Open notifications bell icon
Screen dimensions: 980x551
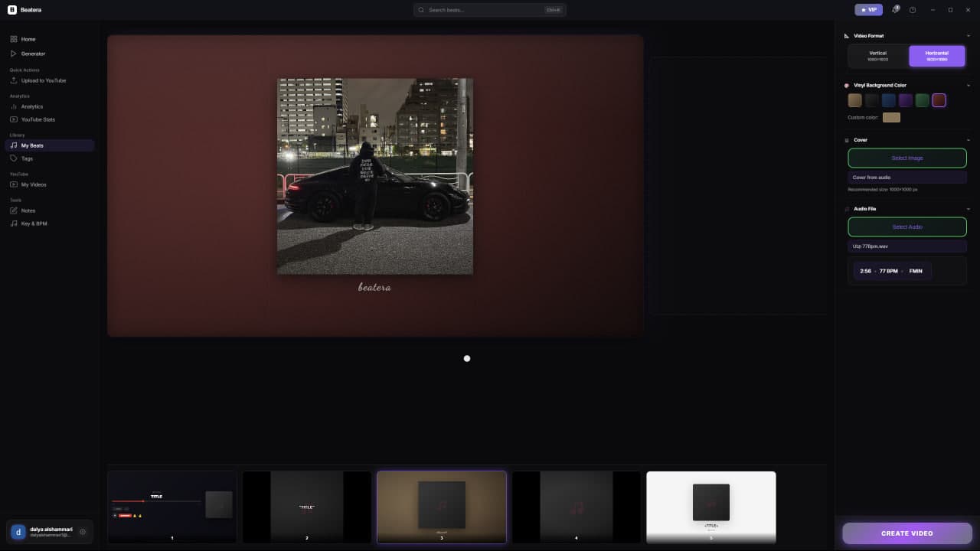click(894, 10)
